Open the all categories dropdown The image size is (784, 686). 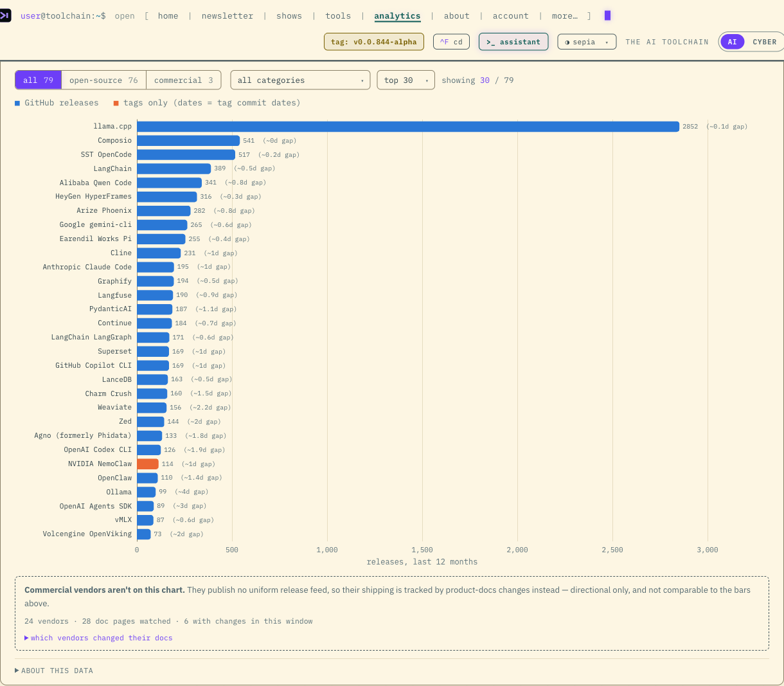tap(300, 80)
